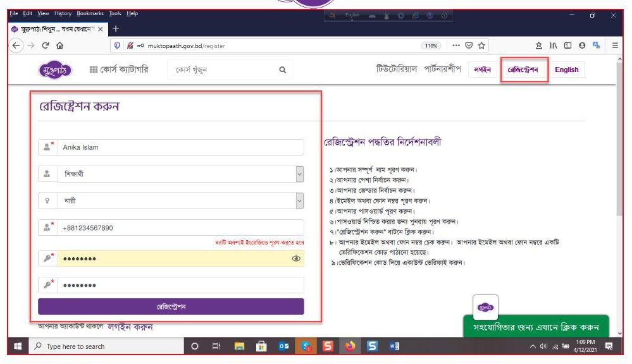The height and width of the screenshot is (364, 632).
Task: Click the Muktopaath logo in header
Action: (55, 70)
